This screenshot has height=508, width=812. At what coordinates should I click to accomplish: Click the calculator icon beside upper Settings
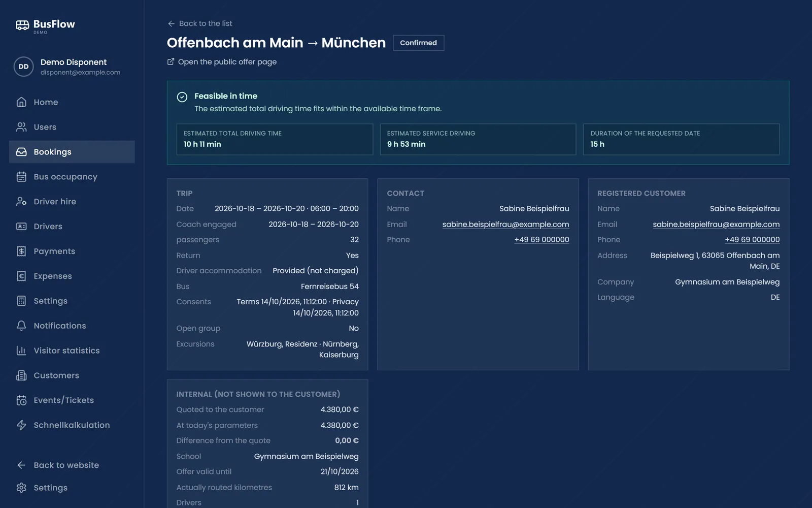click(x=21, y=301)
